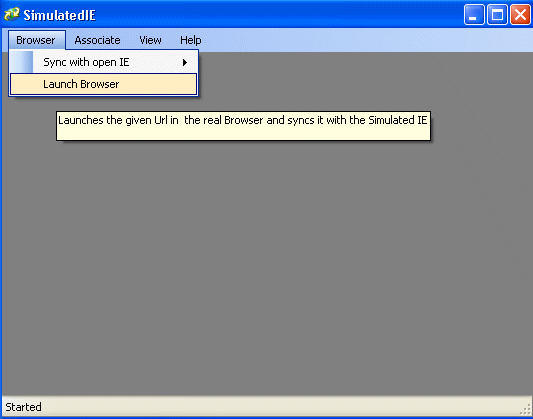Open the Help menu
The width and height of the screenshot is (533, 419).
[x=190, y=40]
